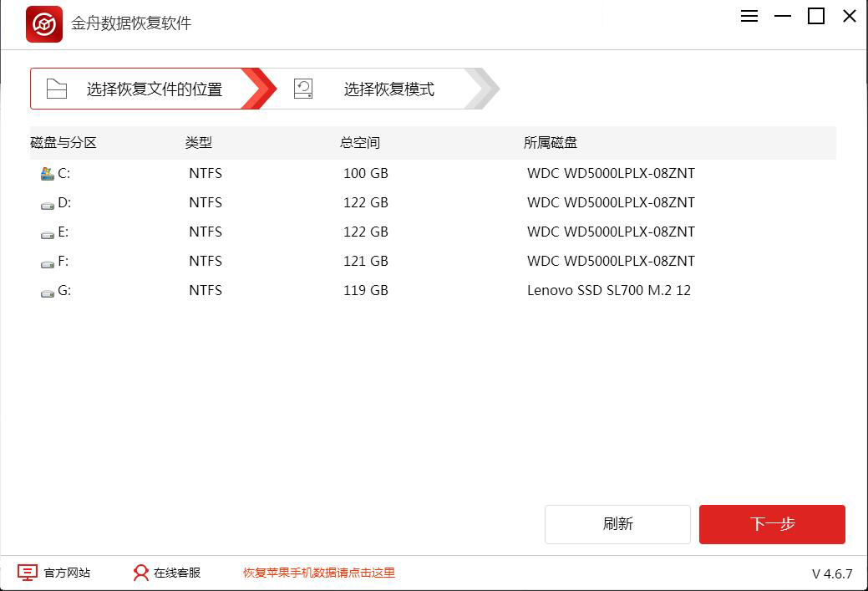Sort by 总空间 column header
The image size is (868, 591).
coord(360,143)
